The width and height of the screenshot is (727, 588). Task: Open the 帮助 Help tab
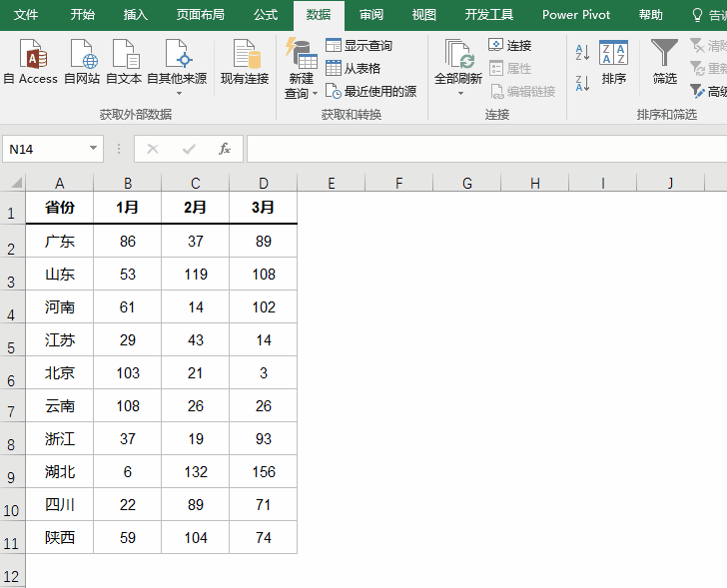click(650, 15)
